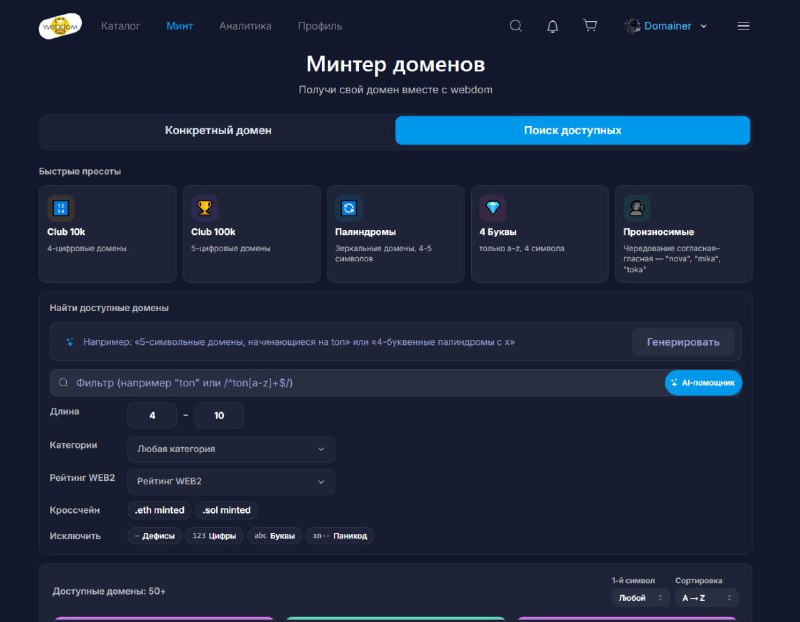Switch to Конкретный домен tab
Image resolution: width=800 pixels, height=622 pixels.
click(218, 131)
